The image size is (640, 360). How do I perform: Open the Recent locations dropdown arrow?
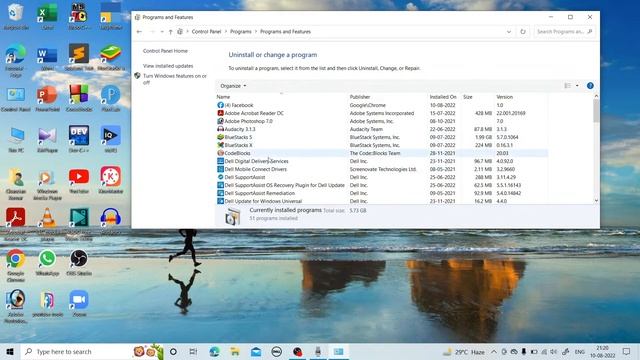[x=162, y=31]
